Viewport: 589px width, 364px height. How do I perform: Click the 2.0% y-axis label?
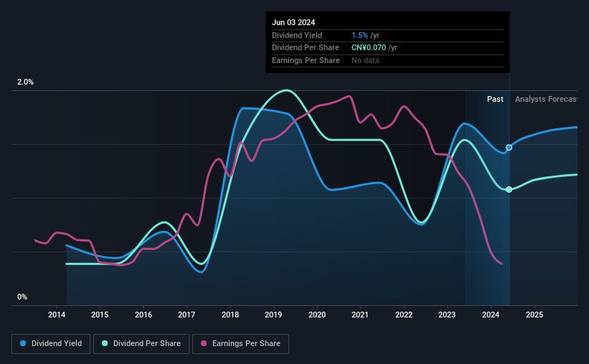pos(25,82)
